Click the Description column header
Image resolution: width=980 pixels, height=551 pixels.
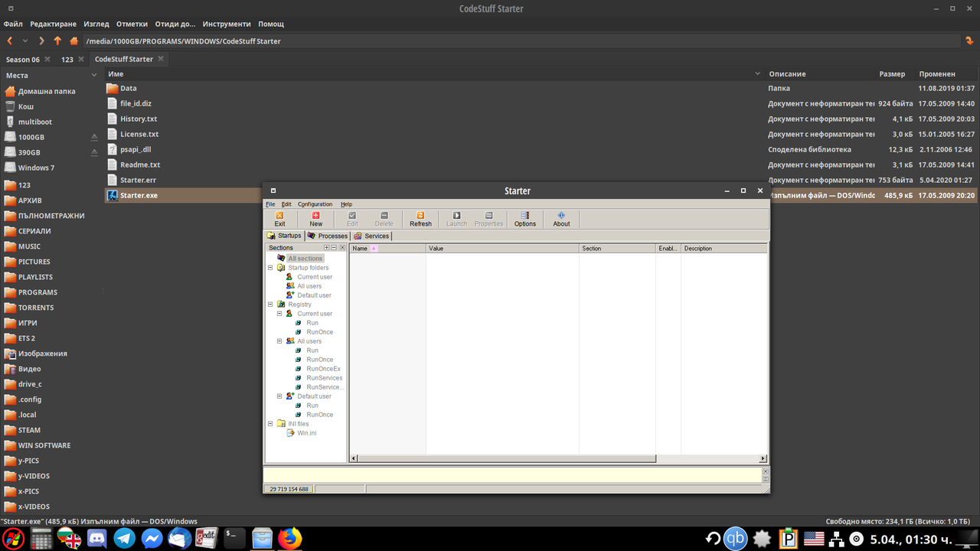tap(724, 249)
